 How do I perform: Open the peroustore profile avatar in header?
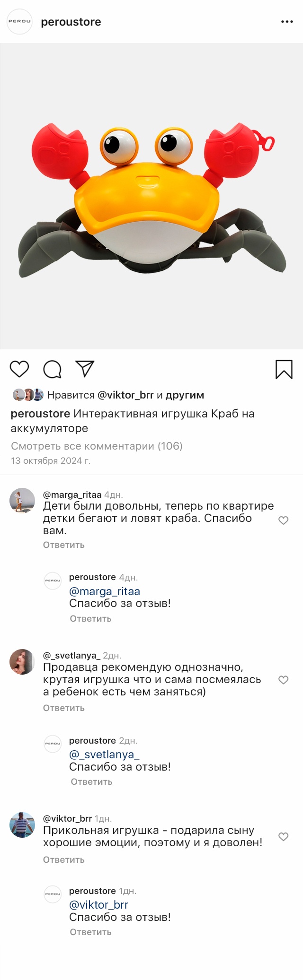pyautogui.click(x=19, y=22)
